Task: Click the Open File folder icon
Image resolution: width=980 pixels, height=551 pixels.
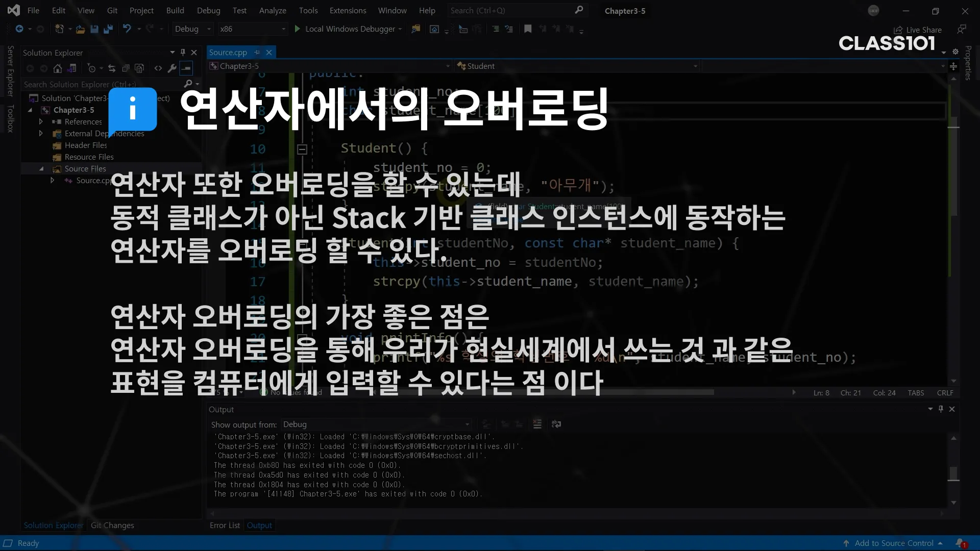Action: [80, 29]
